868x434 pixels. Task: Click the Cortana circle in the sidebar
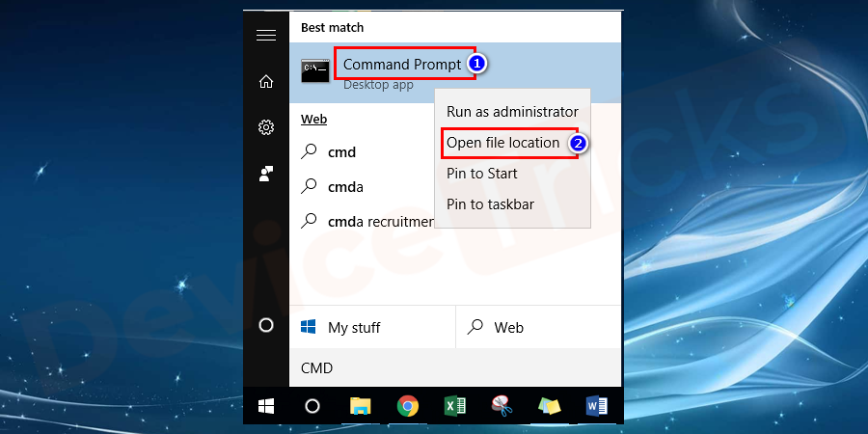[266, 325]
